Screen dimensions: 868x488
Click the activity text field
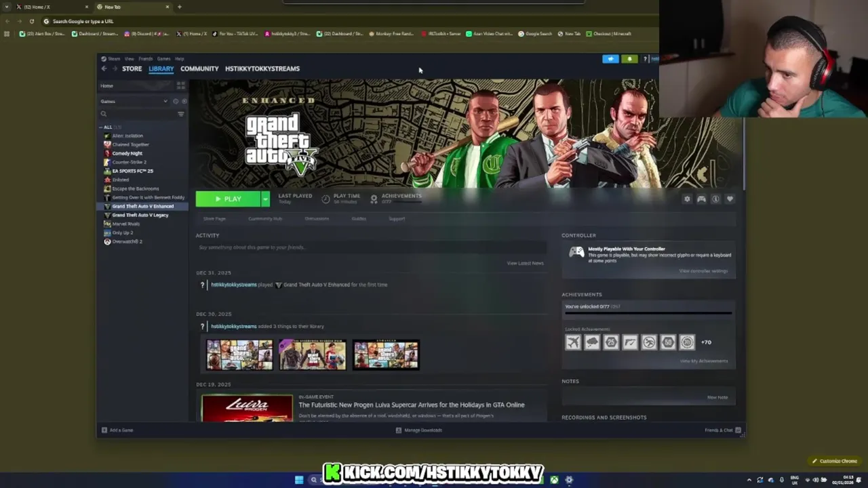pyautogui.click(x=371, y=247)
